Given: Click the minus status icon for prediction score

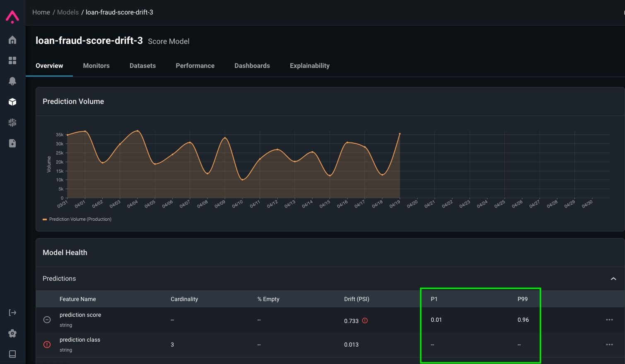Looking at the screenshot, I should tap(47, 320).
